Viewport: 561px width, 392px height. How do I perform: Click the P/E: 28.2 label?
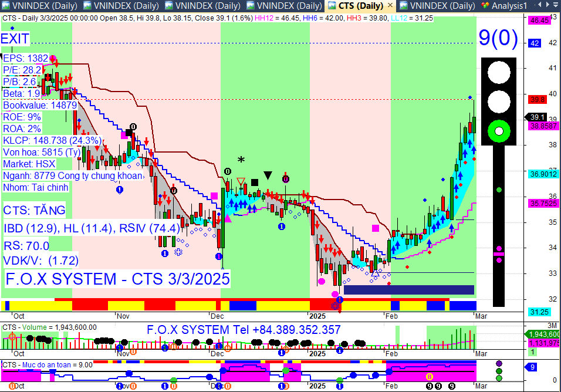tap(22, 70)
